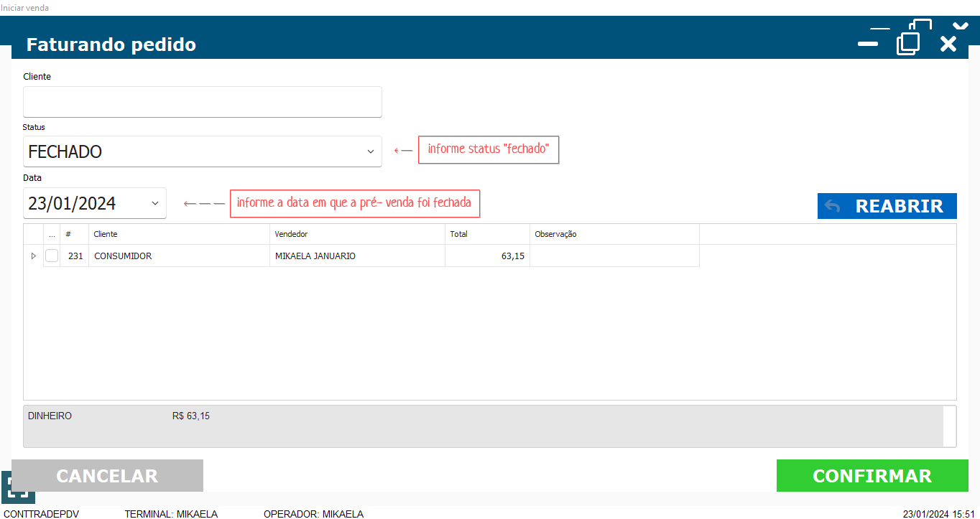The width and height of the screenshot is (980, 519).
Task: Click the fullscreen bracket icon at bottom-left
Action: (17, 488)
